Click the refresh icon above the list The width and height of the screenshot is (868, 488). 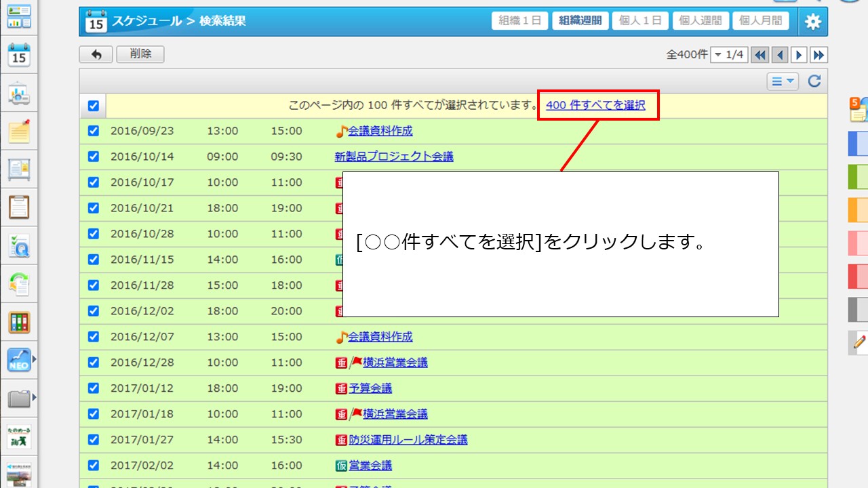coord(814,81)
